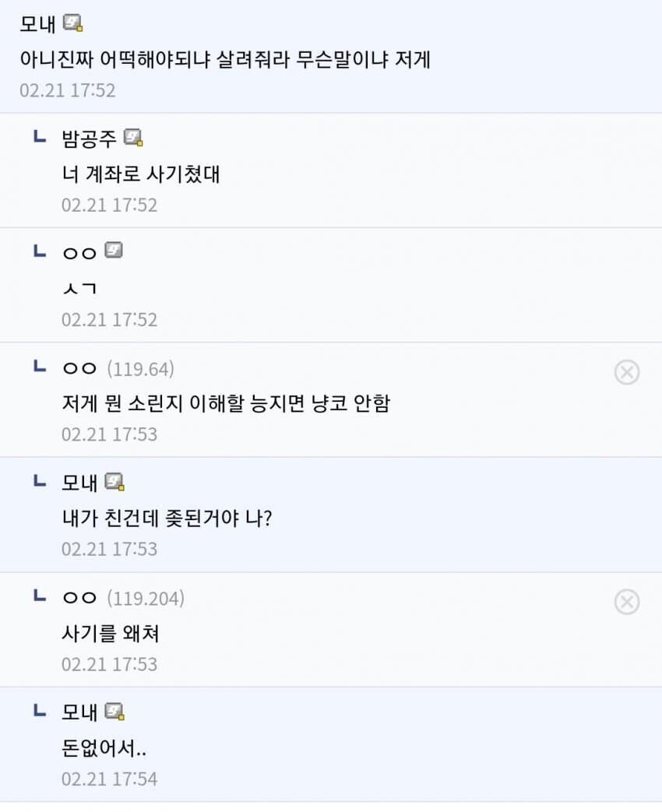Click 모내's gallog icon above '내가 친건데' reply
Viewport: 662px width, 812px height.
[x=115, y=482]
